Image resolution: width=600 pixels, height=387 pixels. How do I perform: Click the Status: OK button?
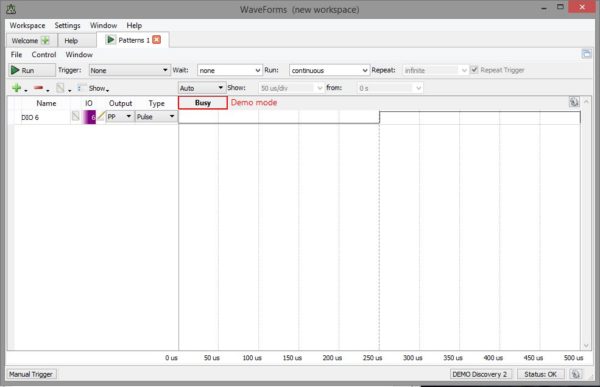pyautogui.click(x=541, y=374)
